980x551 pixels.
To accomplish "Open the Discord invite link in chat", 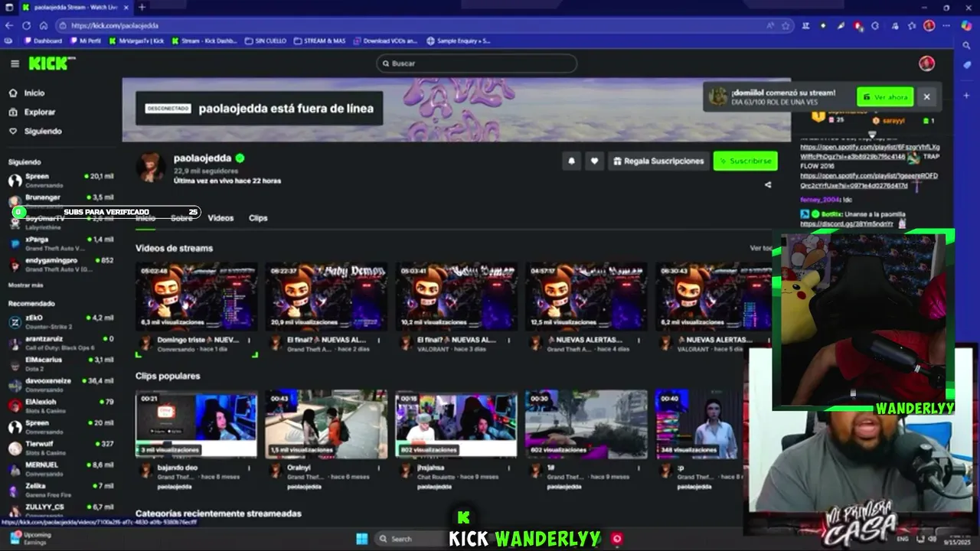I will [847, 223].
